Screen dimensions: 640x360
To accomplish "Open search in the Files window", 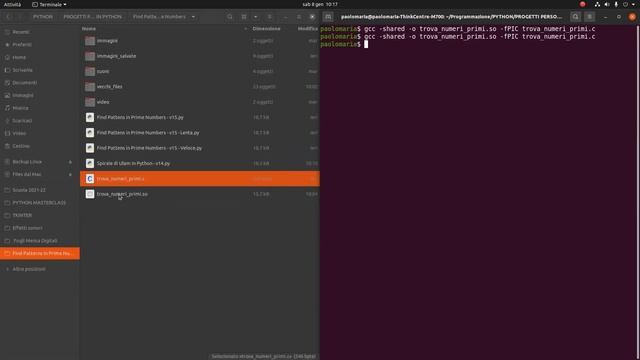I will tap(230, 17).
